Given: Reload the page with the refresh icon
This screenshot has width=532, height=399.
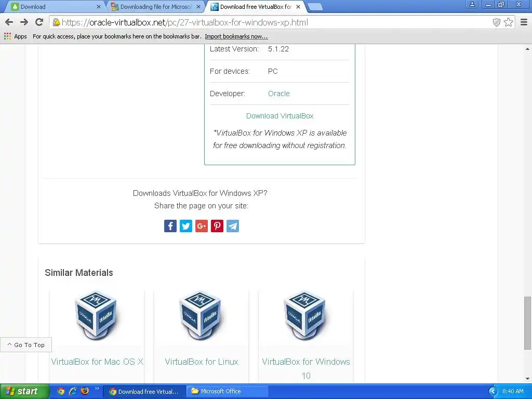Looking at the screenshot, I should [x=39, y=22].
